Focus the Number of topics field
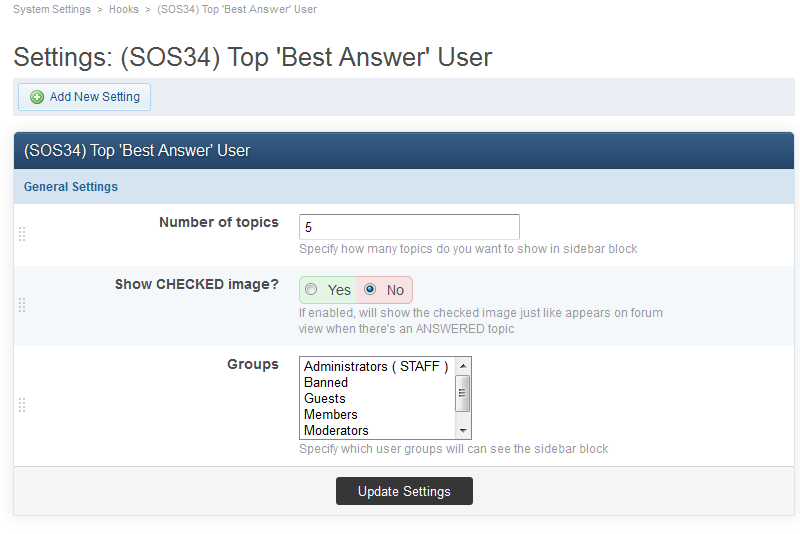Image resolution: width=800 pixels, height=534 pixels. [x=409, y=227]
